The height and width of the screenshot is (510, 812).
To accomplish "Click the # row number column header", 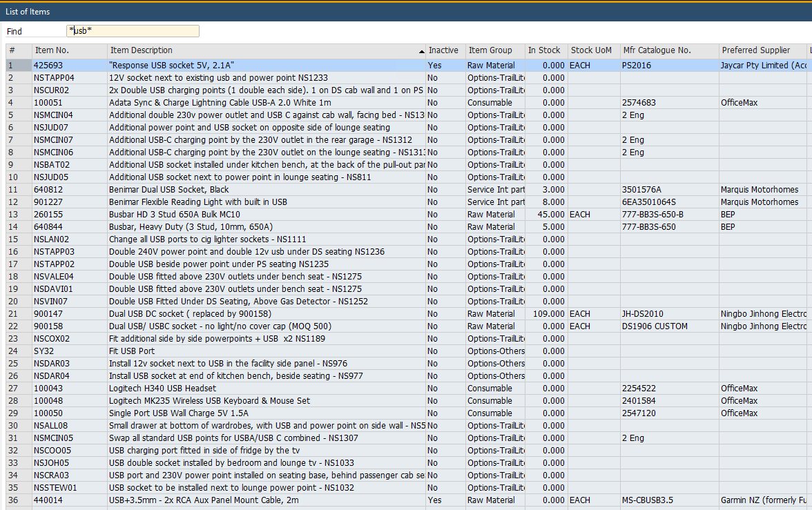I will click(x=12, y=50).
